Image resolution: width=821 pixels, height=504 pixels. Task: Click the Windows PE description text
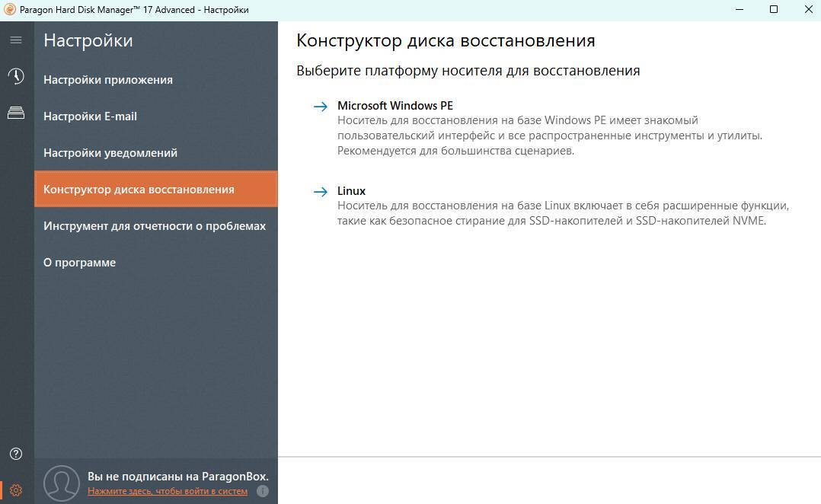550,136
